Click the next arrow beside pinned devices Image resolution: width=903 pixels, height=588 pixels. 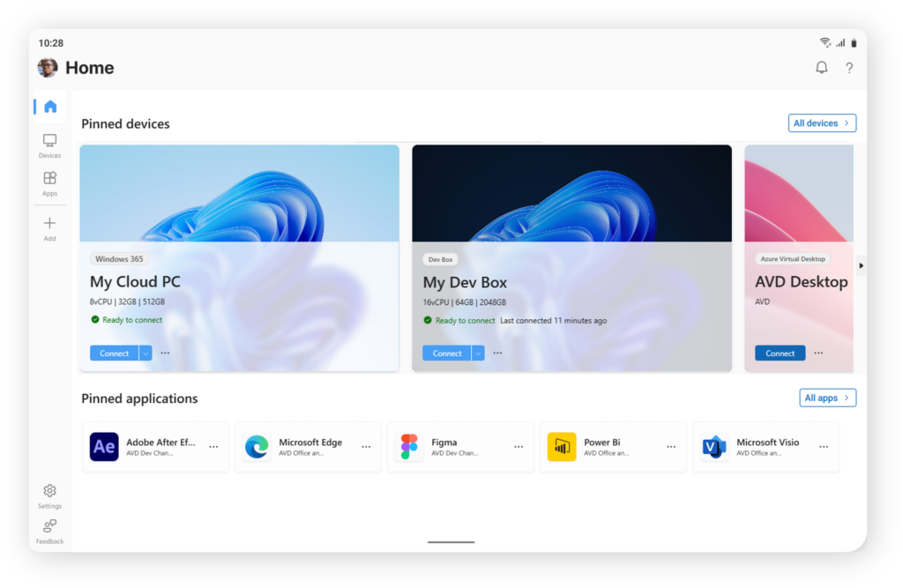pos(861,265)
